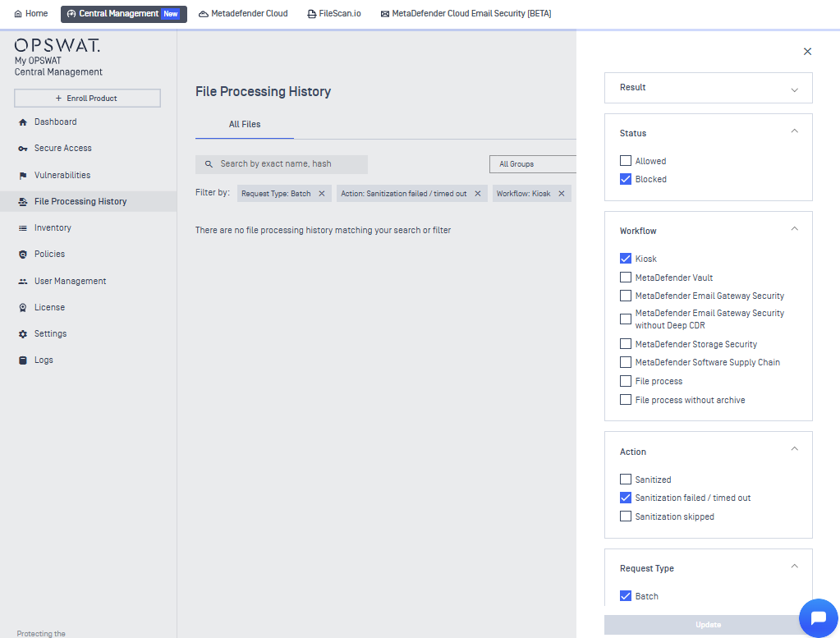Viewport: 840px width, 638px height.
Task: Click the Update filter button
Action: (x=709, y=625)
